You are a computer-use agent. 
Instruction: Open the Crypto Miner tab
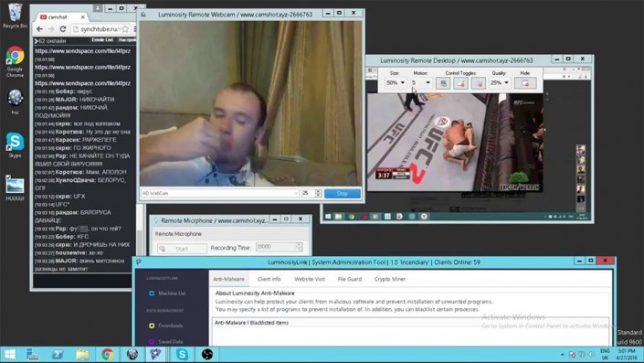pyautogui.click(x=390, y=279)
